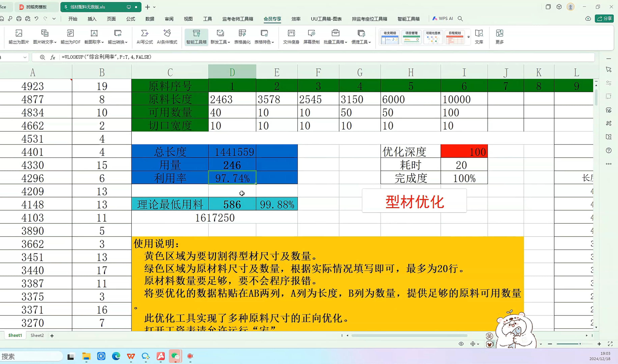Screen dimensions: 618x364
Task: Open the 监考老师工具箱 tab
Action: 238,19
